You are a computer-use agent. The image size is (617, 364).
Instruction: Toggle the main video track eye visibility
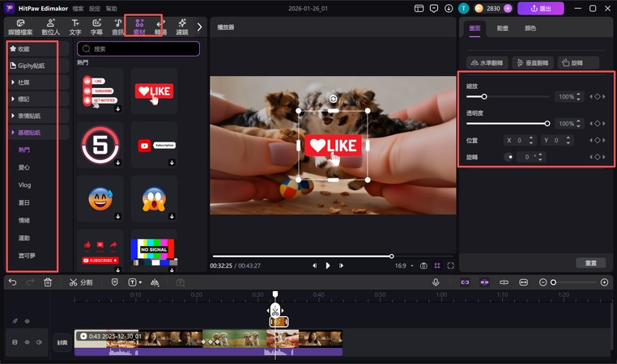point(26,342)
